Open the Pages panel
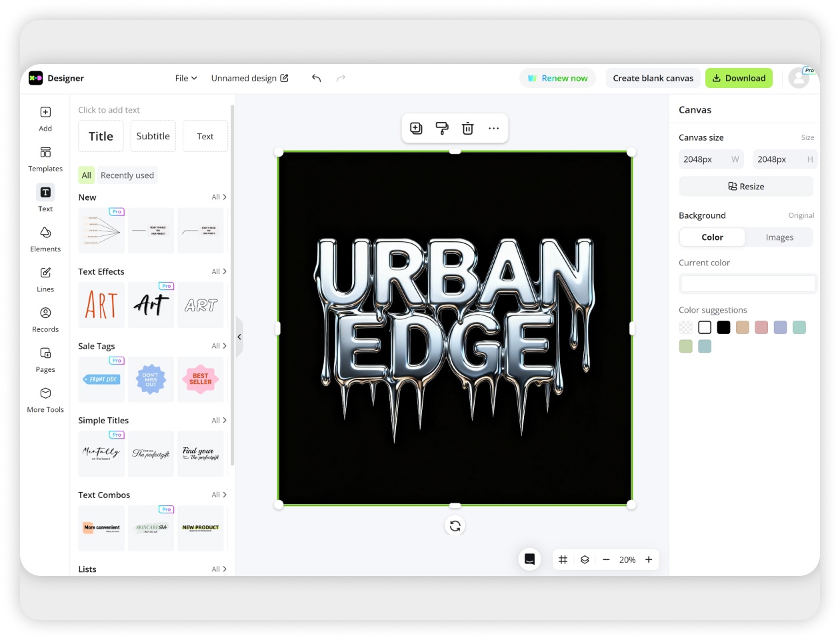The width and height of the screenshot is (840, 640). point(45,360)
